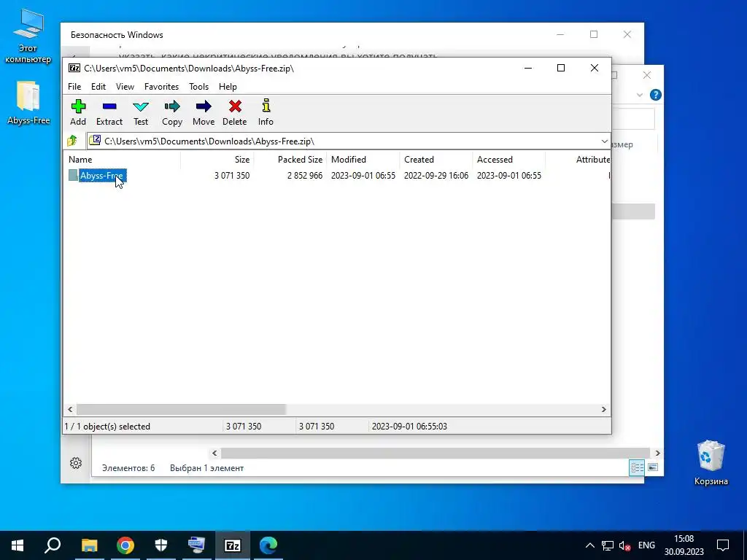
Task: Launch Microsoft Edge from taskbar
Action: pos(268,545)
